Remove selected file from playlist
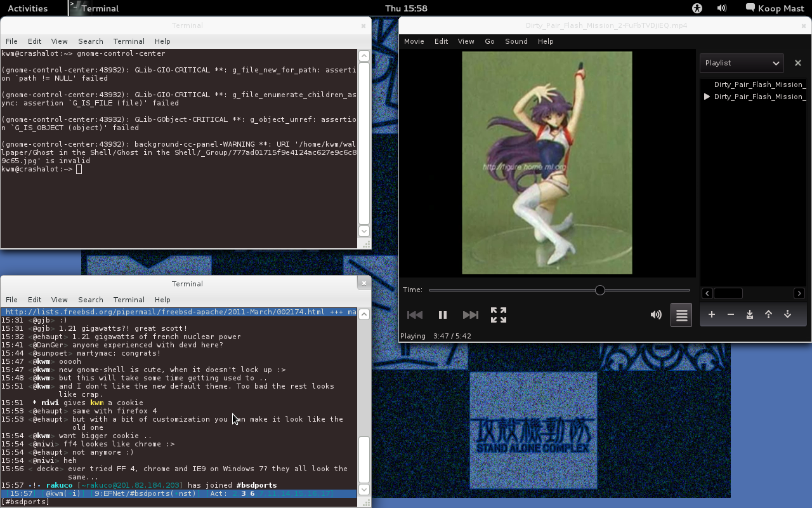 click(x=731, y=314)
